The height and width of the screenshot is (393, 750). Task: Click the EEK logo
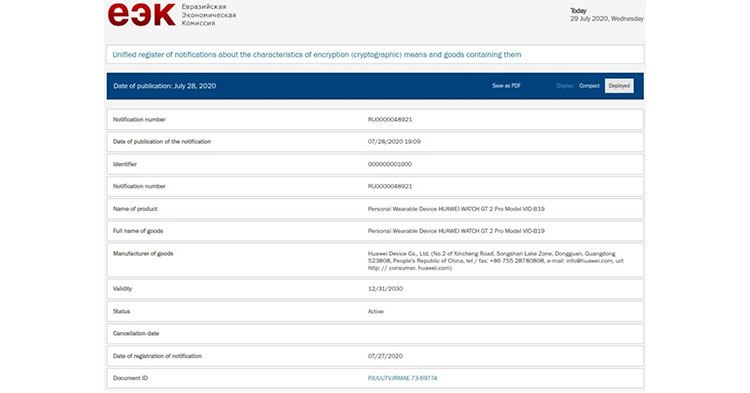tap(142, 14)
